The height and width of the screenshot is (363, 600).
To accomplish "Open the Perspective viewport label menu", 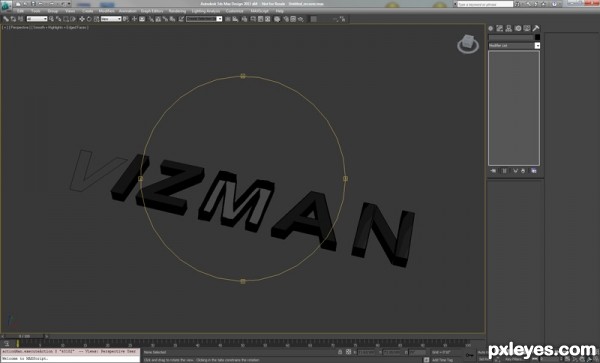I will coord(19,28).
